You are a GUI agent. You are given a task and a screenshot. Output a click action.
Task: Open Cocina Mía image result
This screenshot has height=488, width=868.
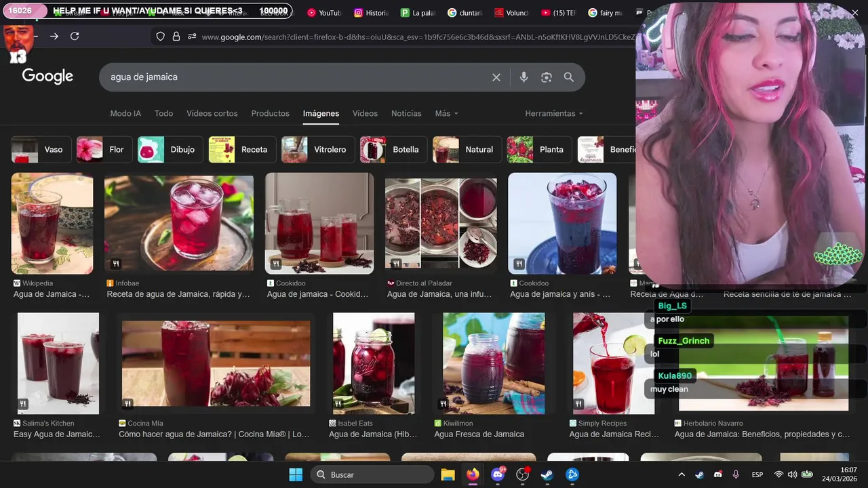(216, 363)
